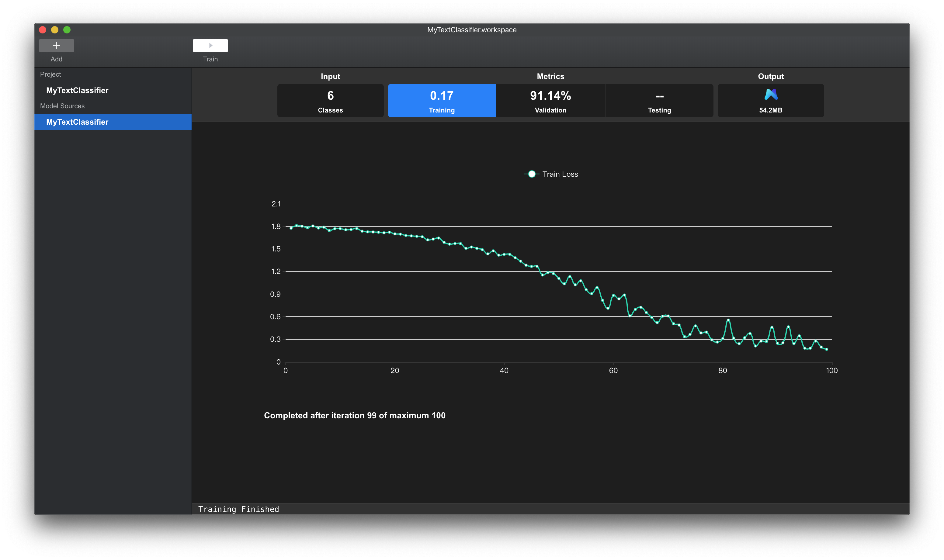This screenshot has height=560, width=944.
Task: Click the yellow minimize window button
Action: pyautogui.click(x=55, y=30)
